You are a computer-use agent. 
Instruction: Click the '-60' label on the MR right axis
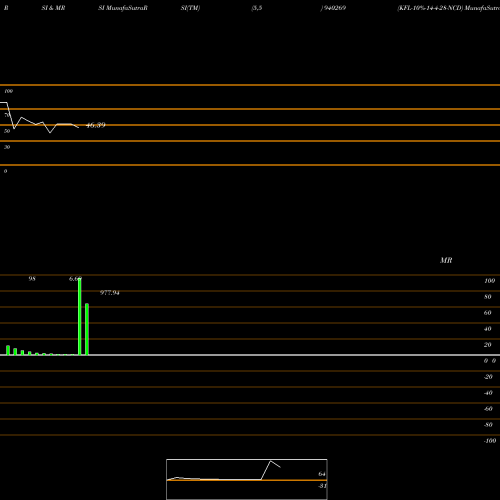(x=488, y=409)
